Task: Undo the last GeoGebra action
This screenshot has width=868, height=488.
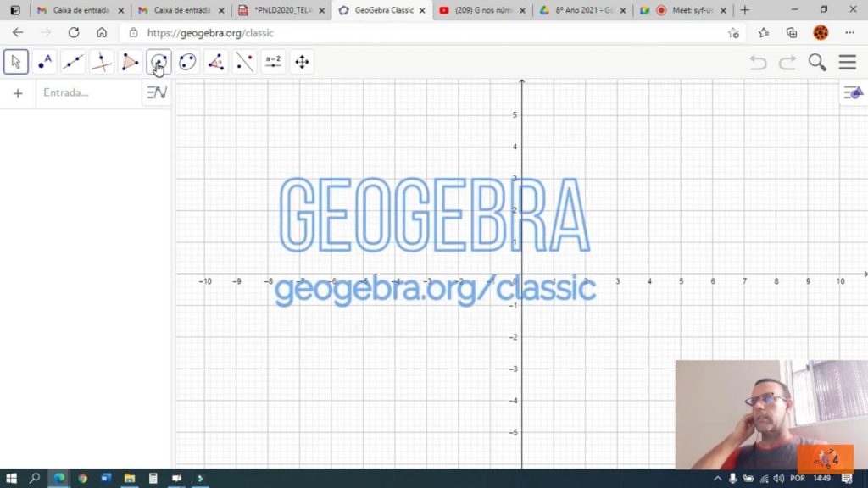Action: pyautogui.click(x=758, y=63)
